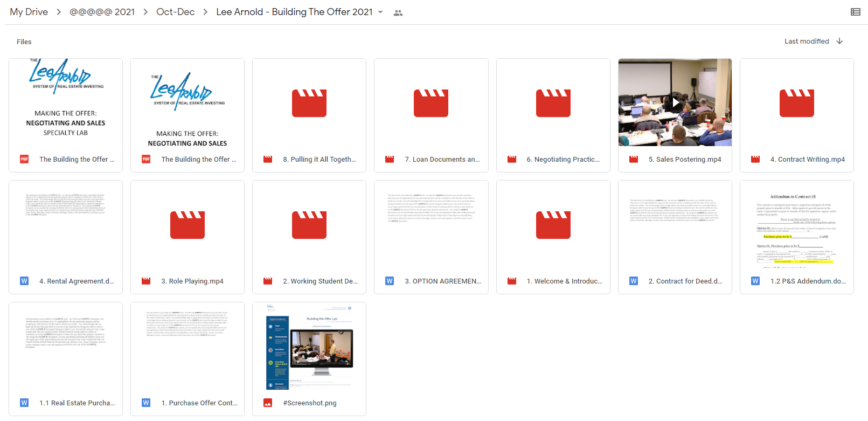This screenshot has height=421, width=868.
Task: Click video icon beside 6. Negotiating Practice
Action: tap(512, 159)
